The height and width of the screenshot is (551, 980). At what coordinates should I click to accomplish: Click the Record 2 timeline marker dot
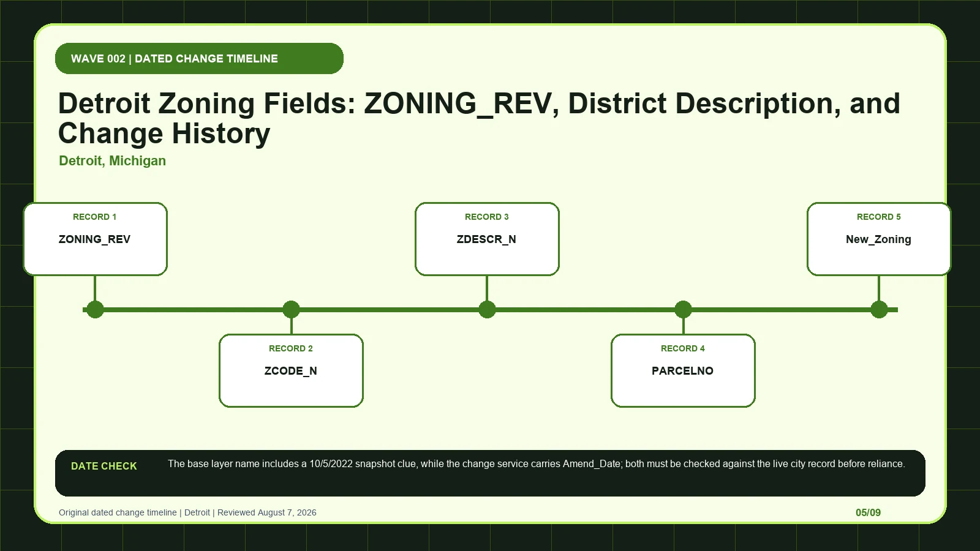point(291,309)
